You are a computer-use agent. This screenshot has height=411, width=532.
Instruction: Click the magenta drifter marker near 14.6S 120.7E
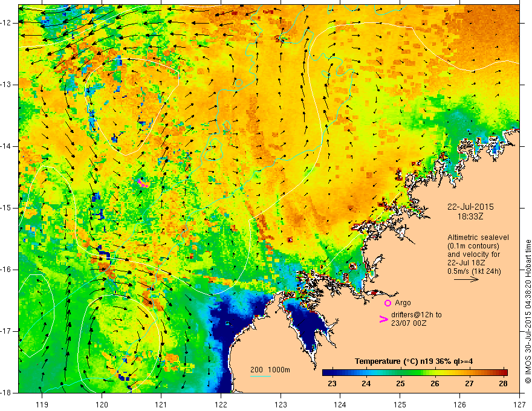143,184
